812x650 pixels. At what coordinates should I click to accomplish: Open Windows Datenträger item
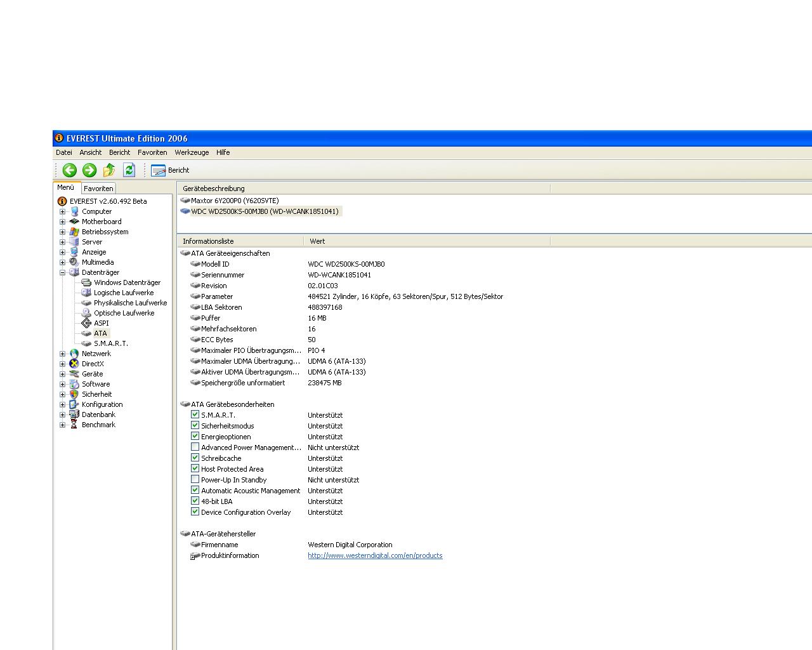pyautogui.click(x=127, y=282)
